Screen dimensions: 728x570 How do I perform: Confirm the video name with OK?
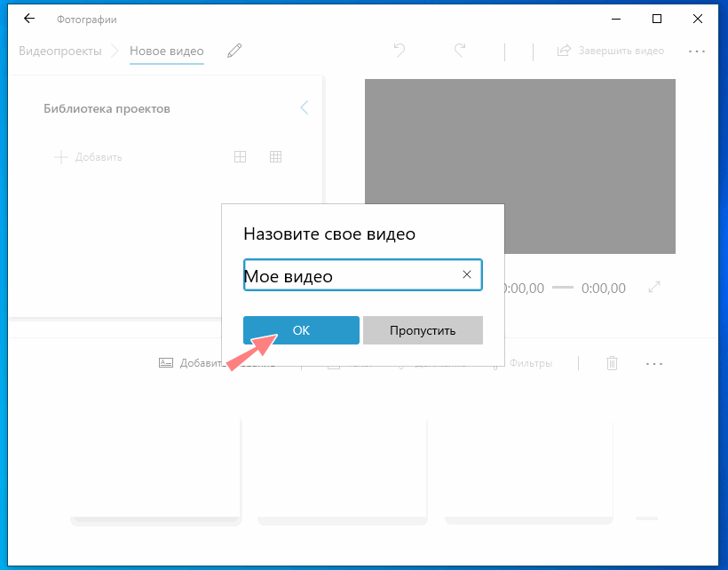(301, 330)
